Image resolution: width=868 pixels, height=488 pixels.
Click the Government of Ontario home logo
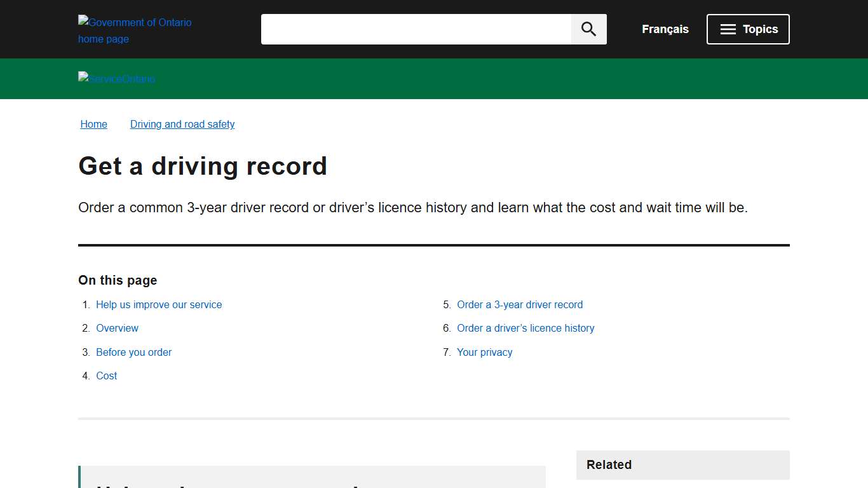pyautogui.click(x=135, y=30)
